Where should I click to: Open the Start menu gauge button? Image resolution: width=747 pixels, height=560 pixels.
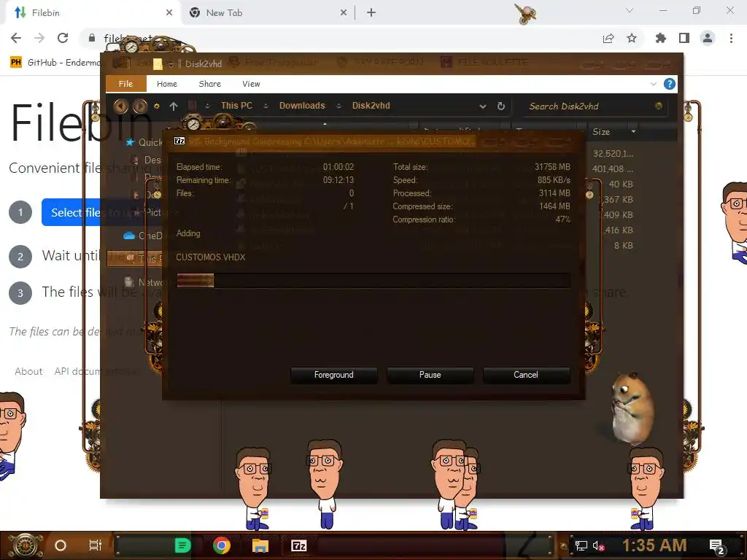[x=25, y=545]
